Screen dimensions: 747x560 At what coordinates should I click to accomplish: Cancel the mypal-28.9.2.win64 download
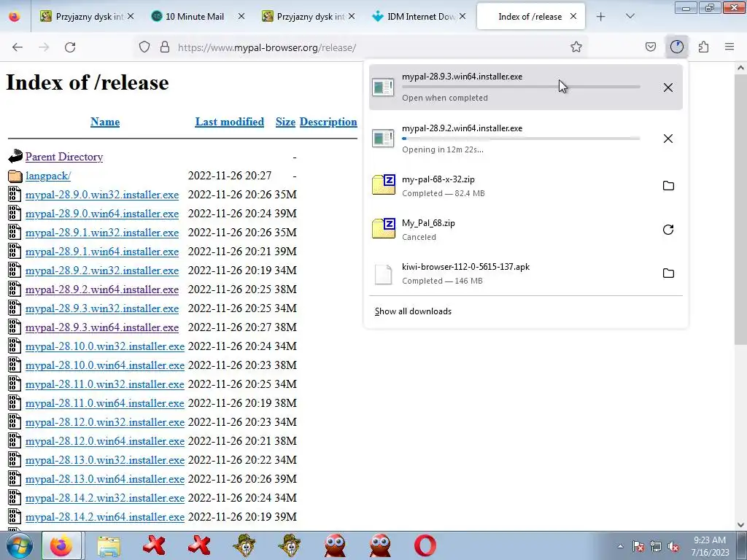point(668,139)
